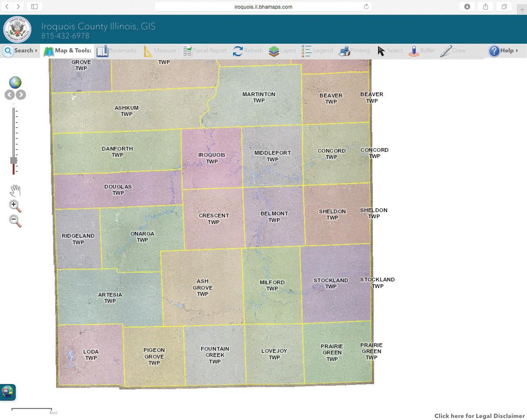Click the FOUNTAIN CREEK TWP label
This screenshot has width=527, height=420.
[x=215, y=355]
